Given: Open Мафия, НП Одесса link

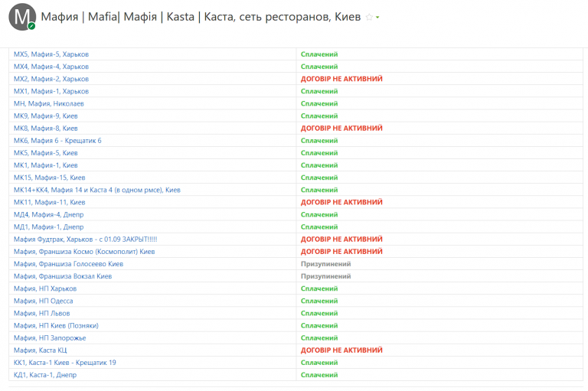Looking at the screenshot, I should [x=44, y=301].
